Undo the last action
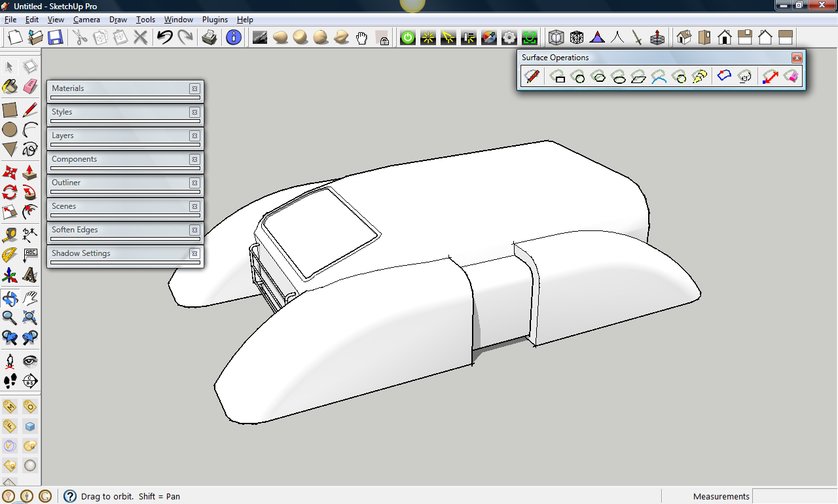The width and height of the screenshot is (838, 504). (165, 37)
